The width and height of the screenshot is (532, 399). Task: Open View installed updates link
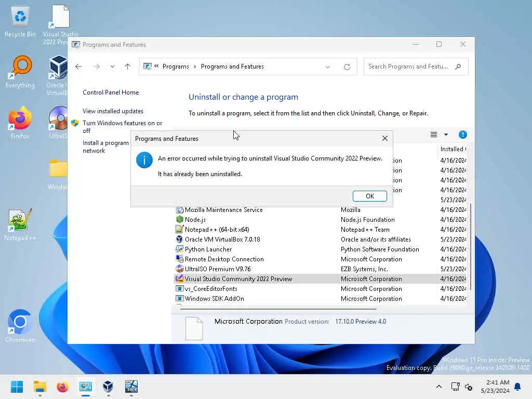point(113,111)
